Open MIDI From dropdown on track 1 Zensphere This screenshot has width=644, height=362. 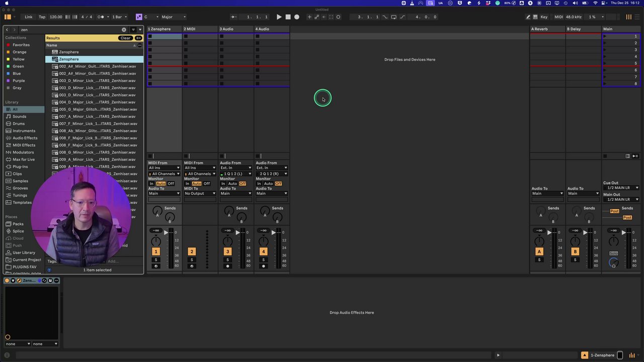[164, 168]
